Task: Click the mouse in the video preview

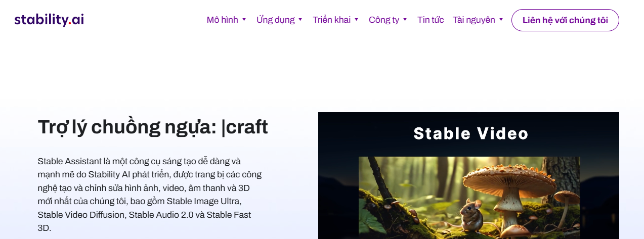Action: pos(471,215)
